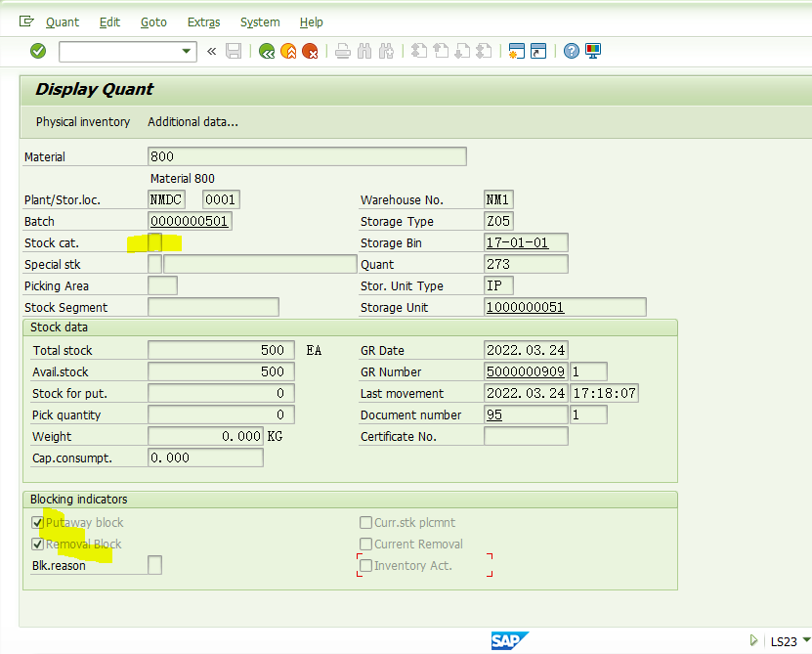Cancel the transaction with the red icon

311,51
